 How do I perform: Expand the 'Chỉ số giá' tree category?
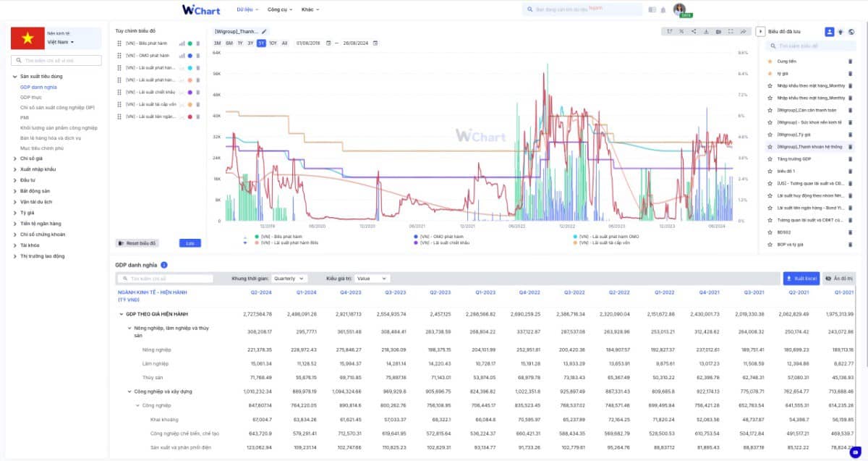15,158
